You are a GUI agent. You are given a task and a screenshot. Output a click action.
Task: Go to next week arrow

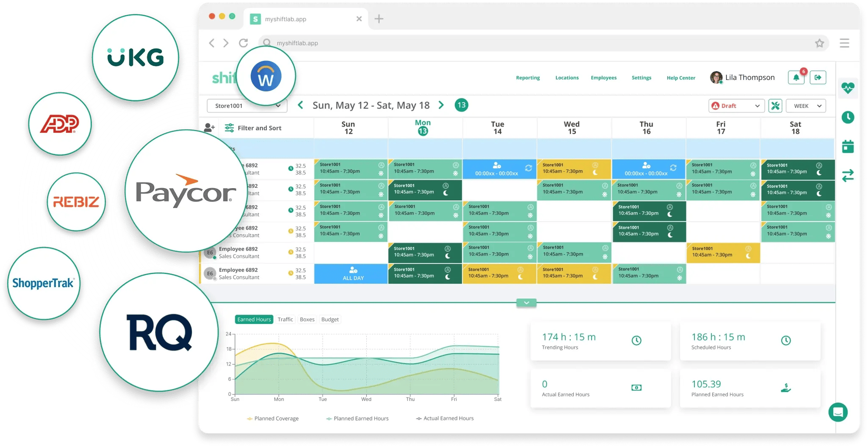point(441,105)
